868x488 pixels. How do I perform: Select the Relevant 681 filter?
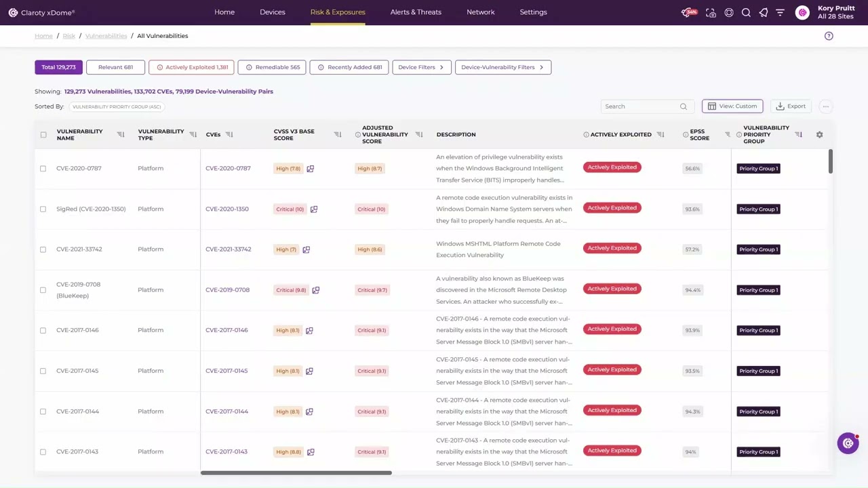point(115,67)
